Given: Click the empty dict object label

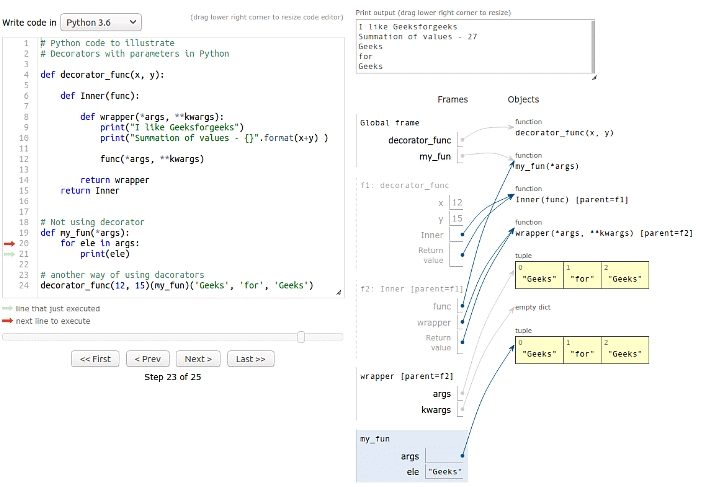Looking at the screenshot, I should tap(533, 308).
